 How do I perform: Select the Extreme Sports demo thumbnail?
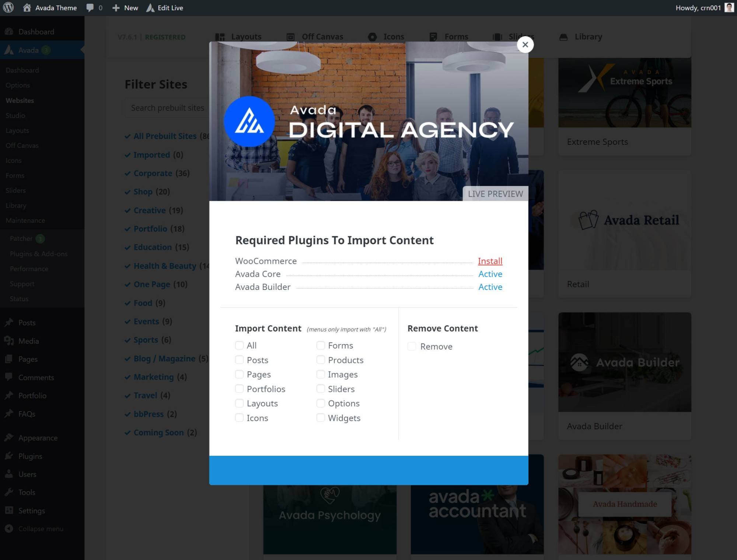(625, 92)
